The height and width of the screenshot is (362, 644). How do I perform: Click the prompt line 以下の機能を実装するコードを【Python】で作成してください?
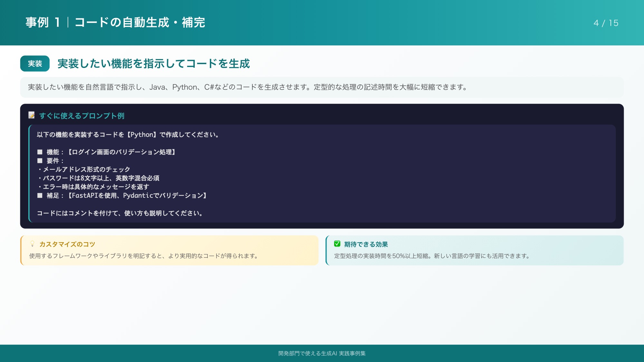(x=128, y=135)
